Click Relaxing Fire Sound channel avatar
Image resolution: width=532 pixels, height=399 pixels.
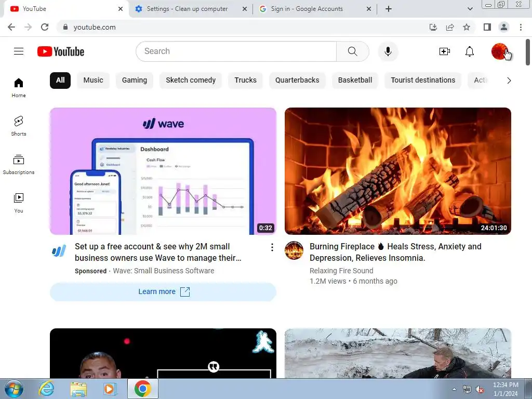click(x=294, y=250)
